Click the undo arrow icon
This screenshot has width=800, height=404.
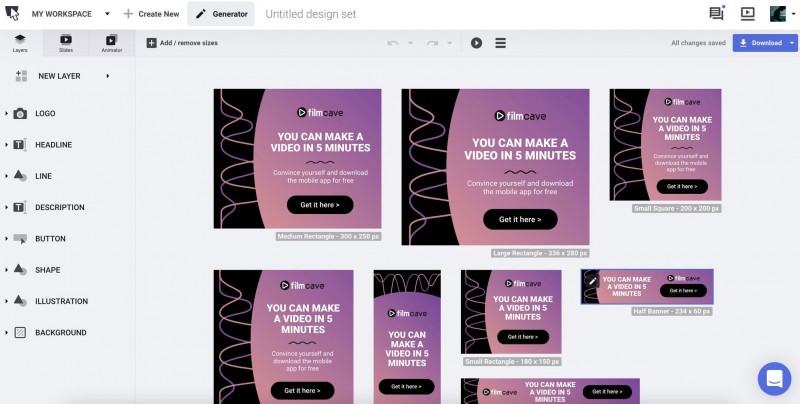(393, 43)
